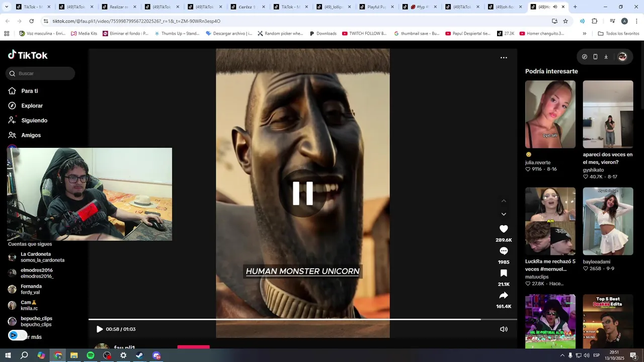
Task: Seek on the video progress bar
Action: click(303, 319)
